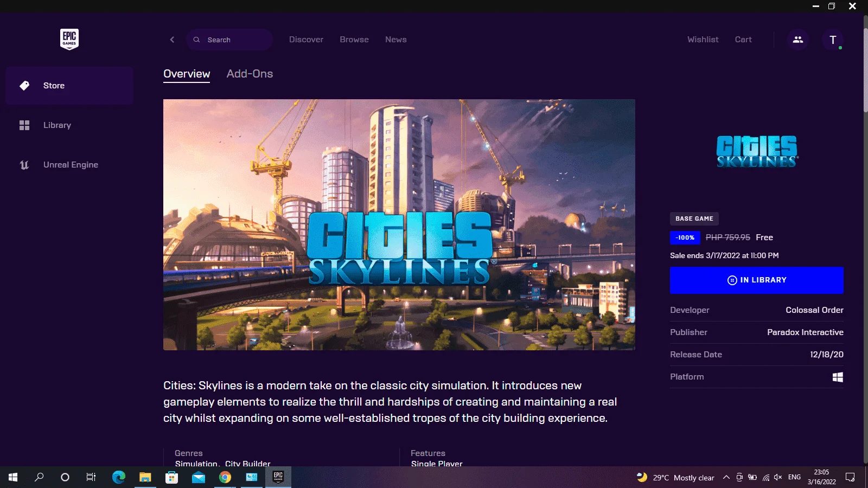Click the Paradox Interactive publisher link

[805, 332]
